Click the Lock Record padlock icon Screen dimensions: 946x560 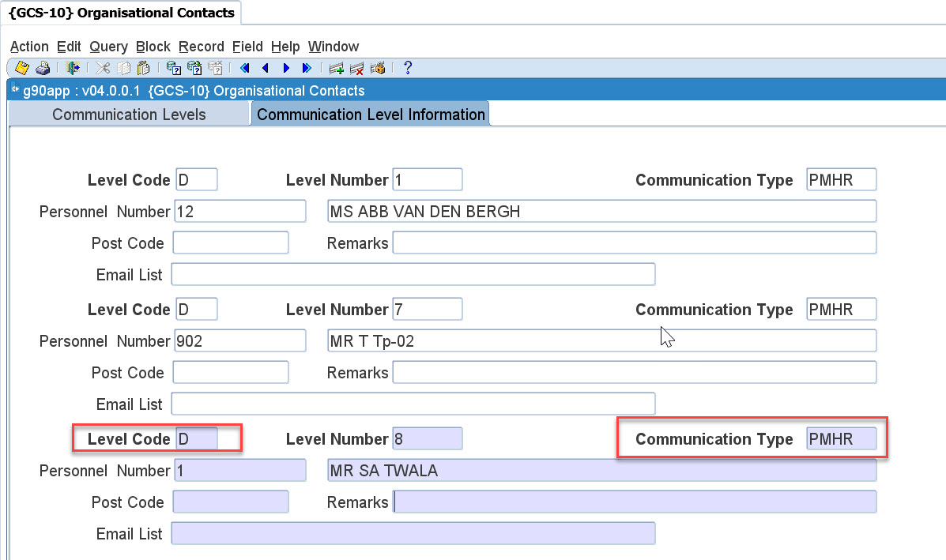(x=378, y=68)
